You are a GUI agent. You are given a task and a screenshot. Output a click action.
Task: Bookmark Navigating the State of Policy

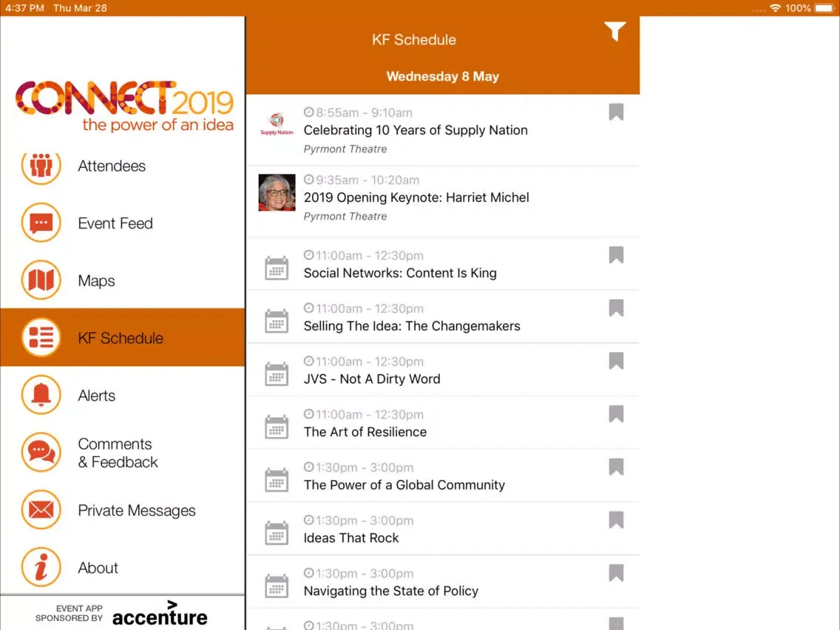616,573
